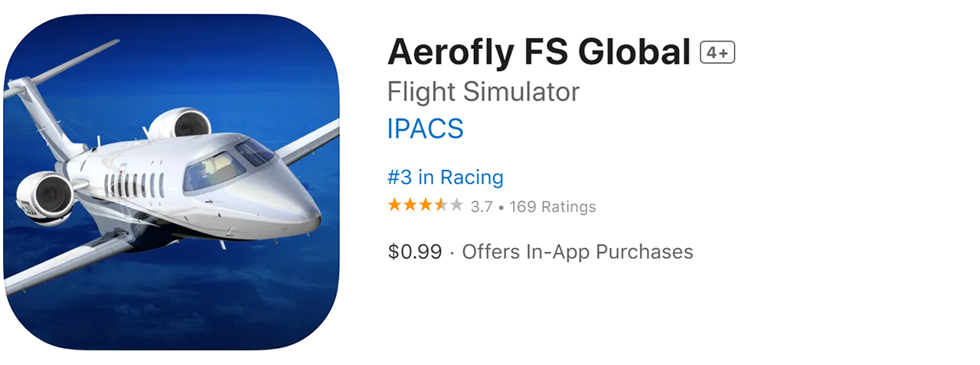Click the Offers In-App Purchases text
This screenshot has height=365, width=980.
point(577,252)
